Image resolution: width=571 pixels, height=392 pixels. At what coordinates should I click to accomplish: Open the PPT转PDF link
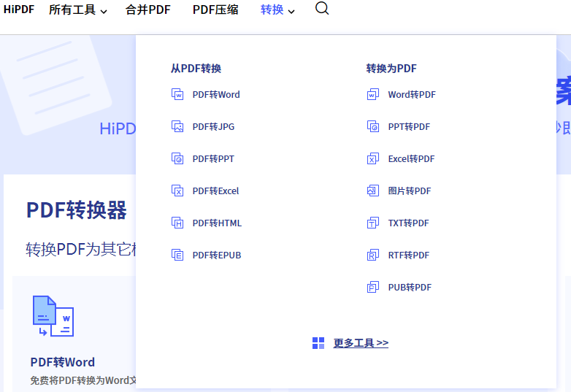409,127
